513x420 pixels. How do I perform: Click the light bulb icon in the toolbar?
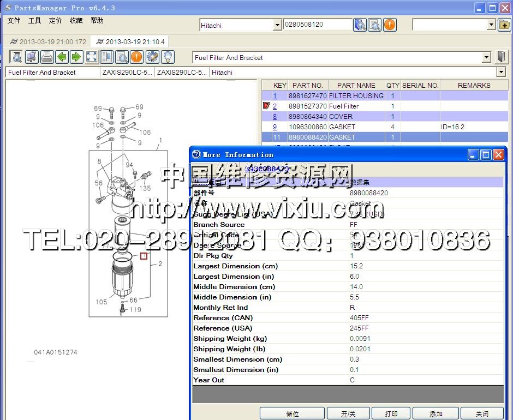[x=167, y=57]
